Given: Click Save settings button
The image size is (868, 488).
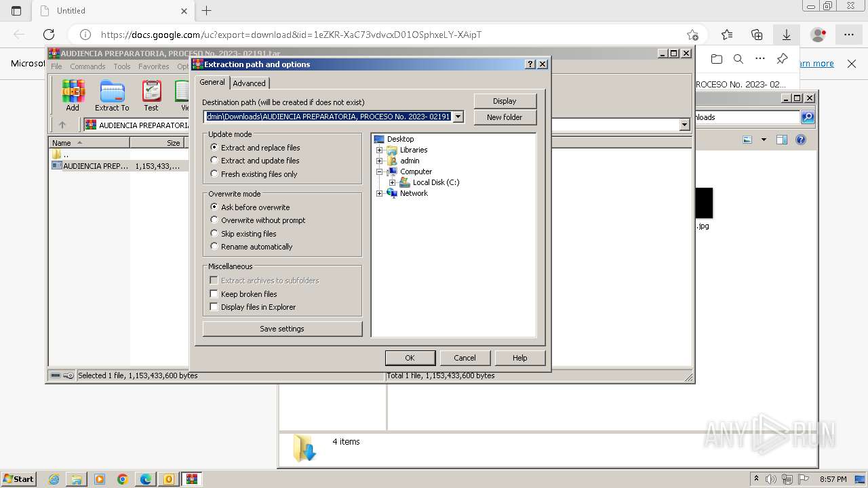Looking at the screenshot, I should click(282, 329).
